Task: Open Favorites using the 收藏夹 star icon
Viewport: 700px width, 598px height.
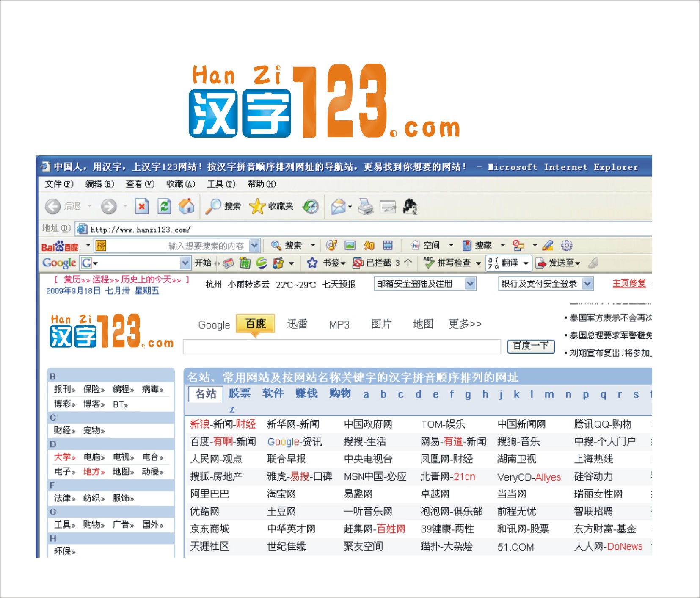Action: click(257, 207)
